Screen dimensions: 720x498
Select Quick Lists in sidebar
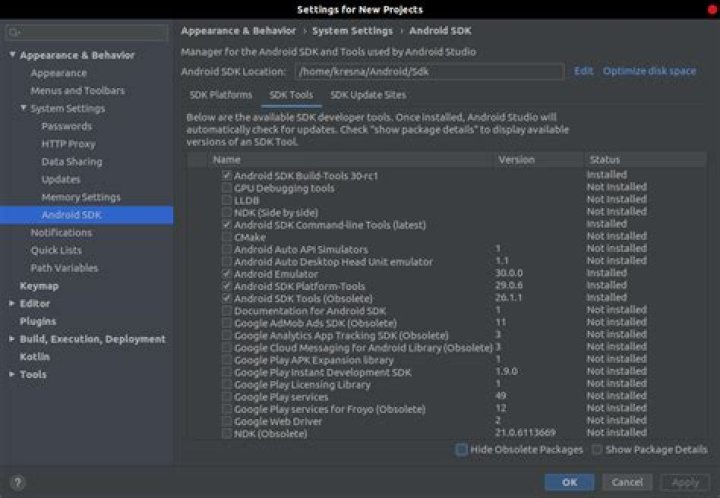[x=56, y=250]
